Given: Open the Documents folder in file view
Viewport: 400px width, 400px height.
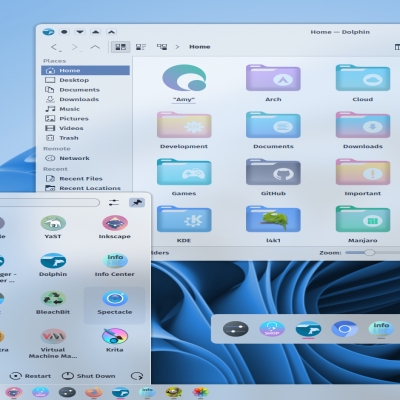Looking at the screenshot, I should point(273,125).
